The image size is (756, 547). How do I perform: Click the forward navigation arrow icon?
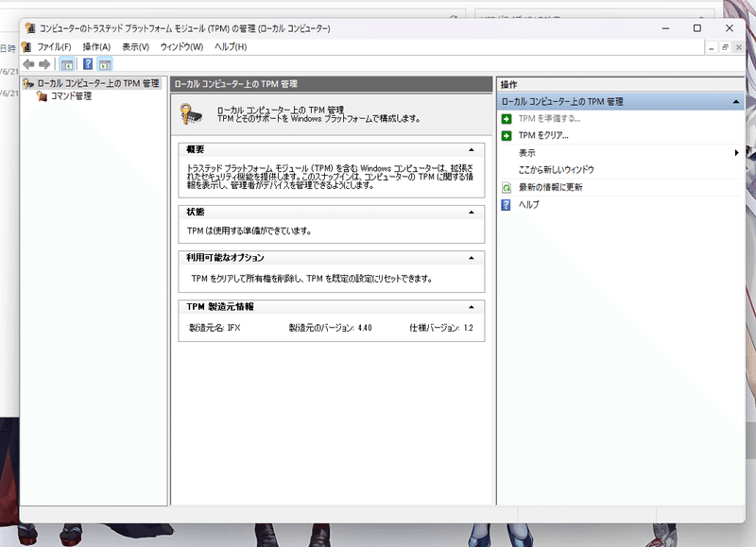[45, 64]
